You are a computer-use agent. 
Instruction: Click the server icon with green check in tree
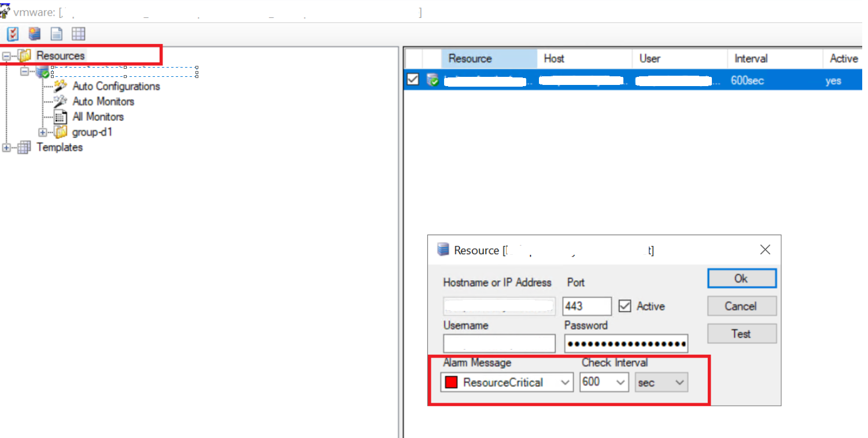click(x=43, y=72)
